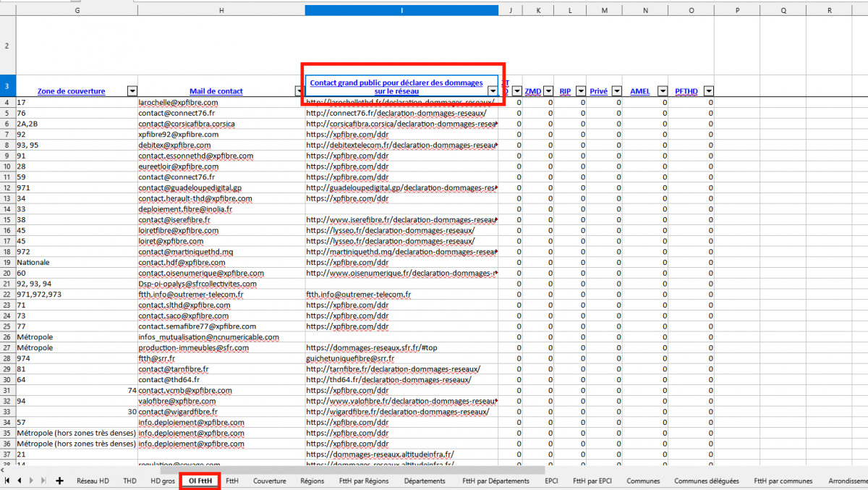Viewport: 868px width, 490px height.
Task: Open the ZMD column filter arrow
Action: pos(548,91)
